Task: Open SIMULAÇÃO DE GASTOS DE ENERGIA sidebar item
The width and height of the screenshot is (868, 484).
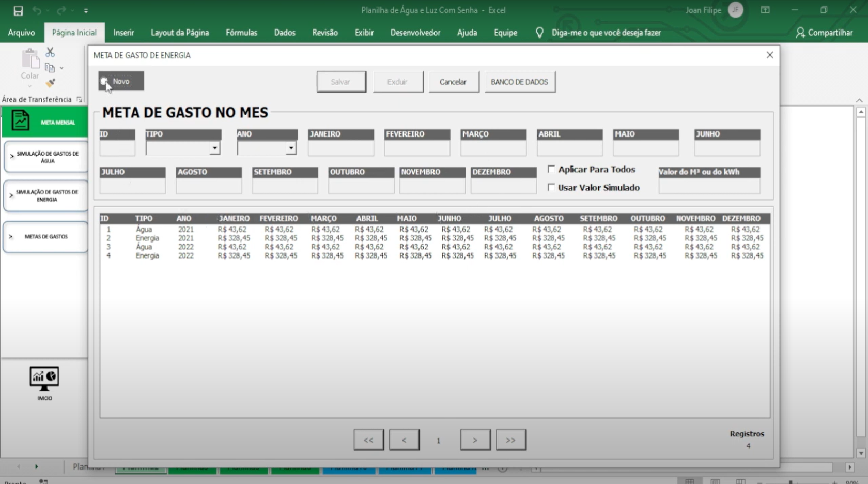Action: point(45,195)
